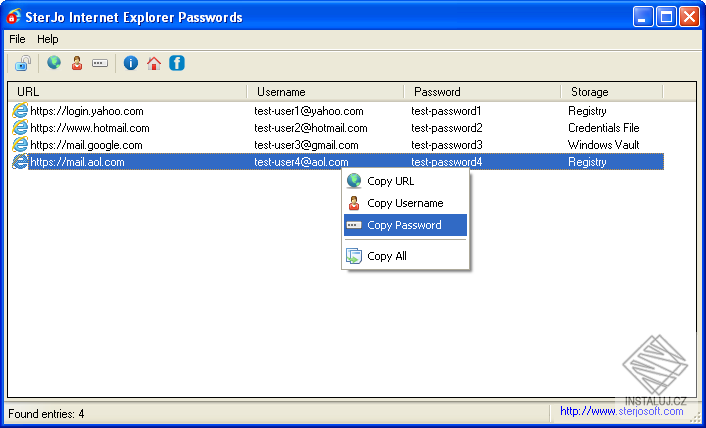Screen dimensions: 706x428
Task: Close the SterJo Internet Explorer Passwords window
Action: click(690, 17)
